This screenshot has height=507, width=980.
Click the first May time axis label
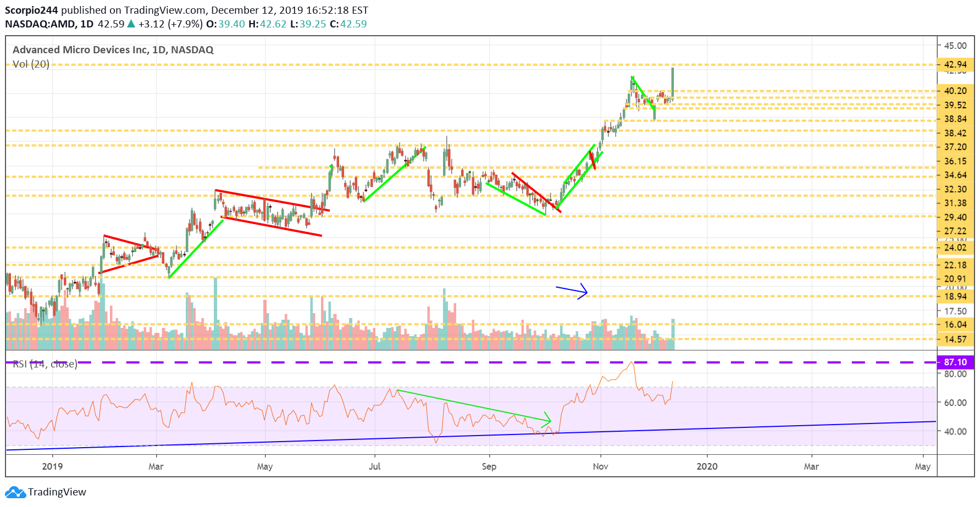[265, 466]
